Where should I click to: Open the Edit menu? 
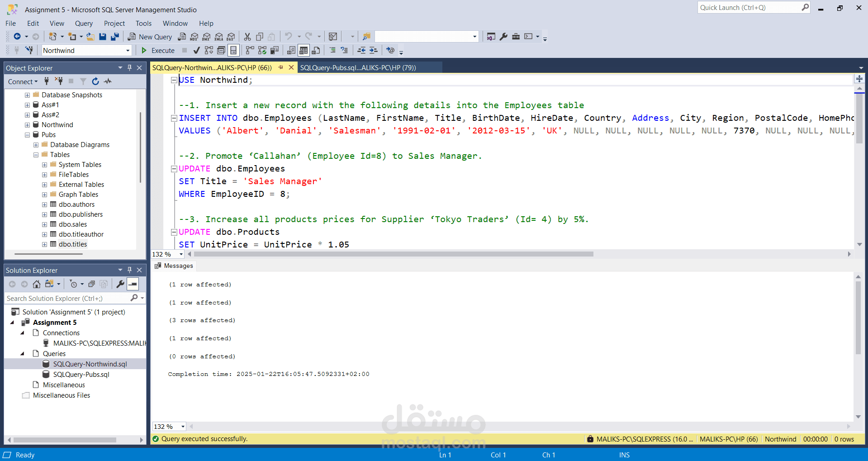click(33, 24)
